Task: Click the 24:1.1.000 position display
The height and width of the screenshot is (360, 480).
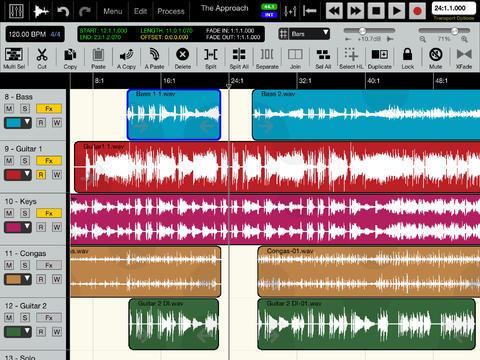Action: click(x=454, y=8)
